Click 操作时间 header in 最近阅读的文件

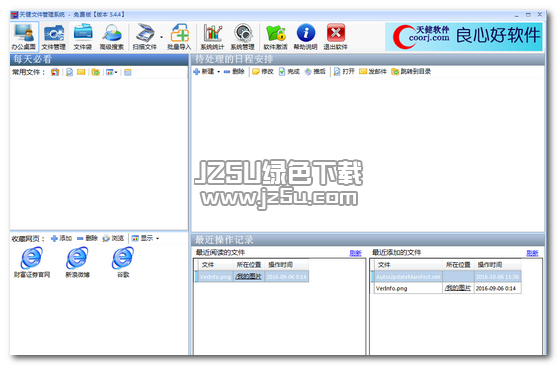(x=286, y=265)
